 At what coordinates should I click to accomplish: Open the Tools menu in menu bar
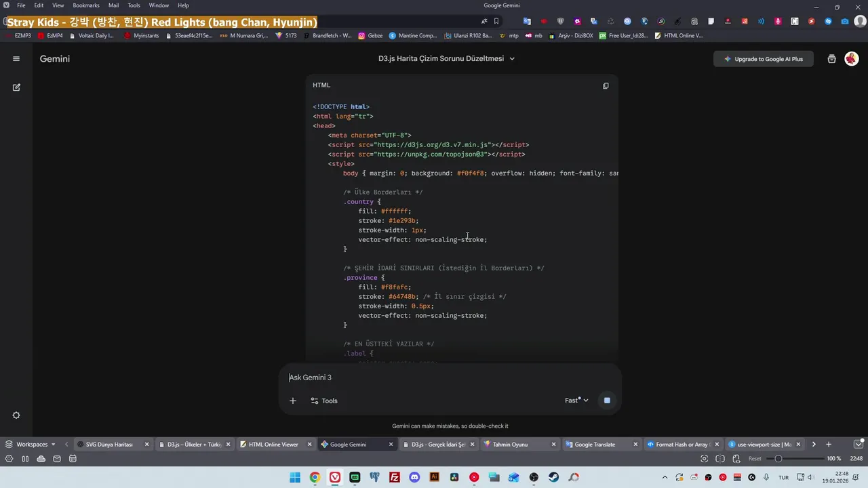point(134,5)
